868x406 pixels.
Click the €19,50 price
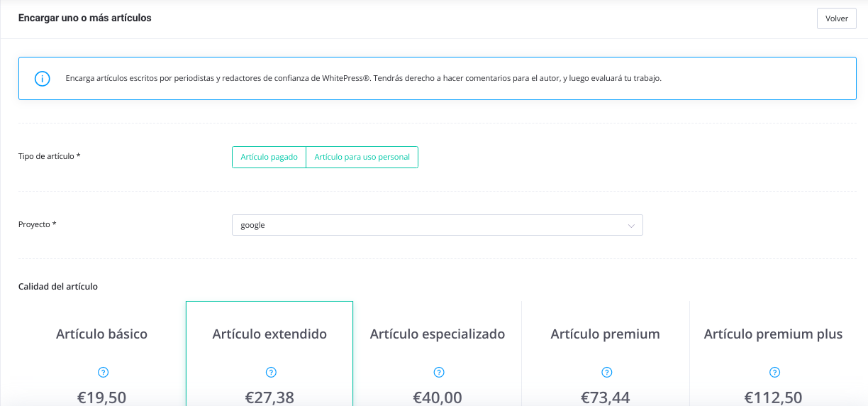[x=102, y=397]
